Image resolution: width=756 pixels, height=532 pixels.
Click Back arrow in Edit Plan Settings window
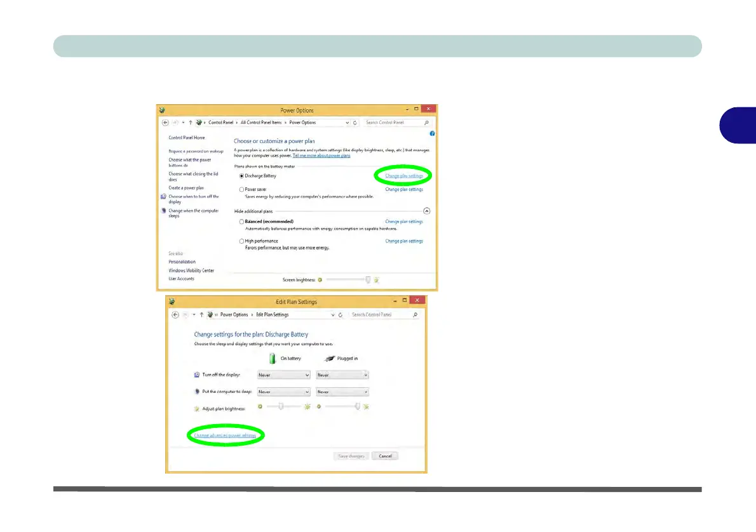click(175, 315)
